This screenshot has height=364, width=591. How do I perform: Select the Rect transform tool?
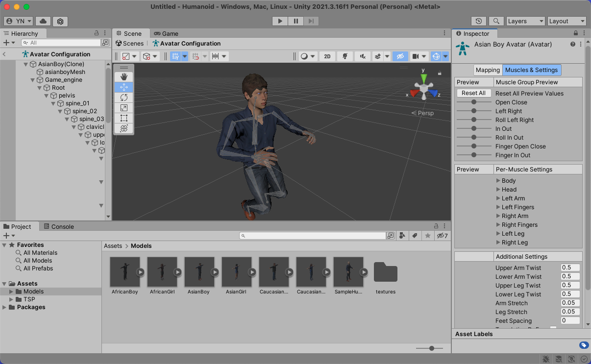pos(124,118)
